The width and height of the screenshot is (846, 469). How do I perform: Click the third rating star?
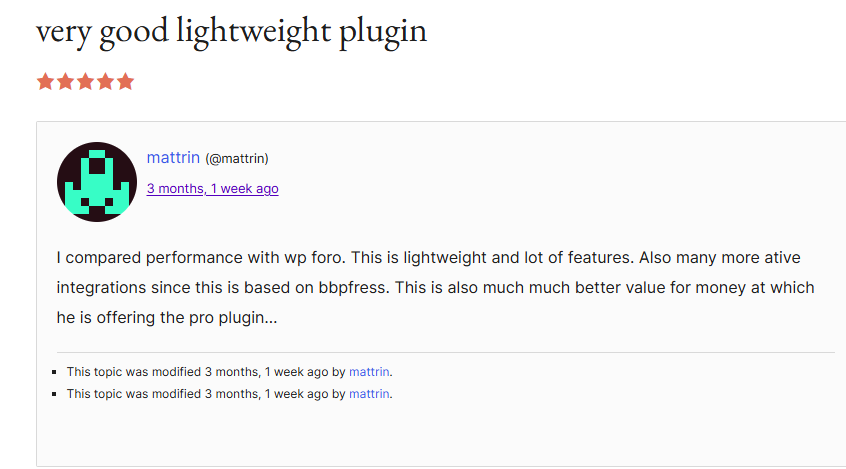85,82
